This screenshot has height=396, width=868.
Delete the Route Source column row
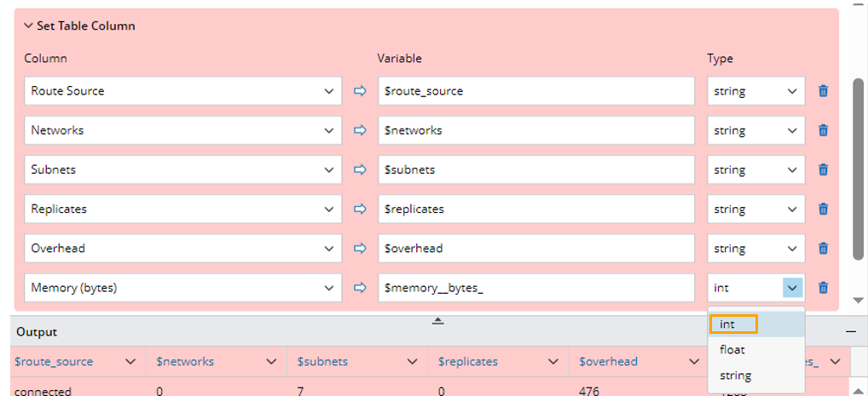point(823,91)
